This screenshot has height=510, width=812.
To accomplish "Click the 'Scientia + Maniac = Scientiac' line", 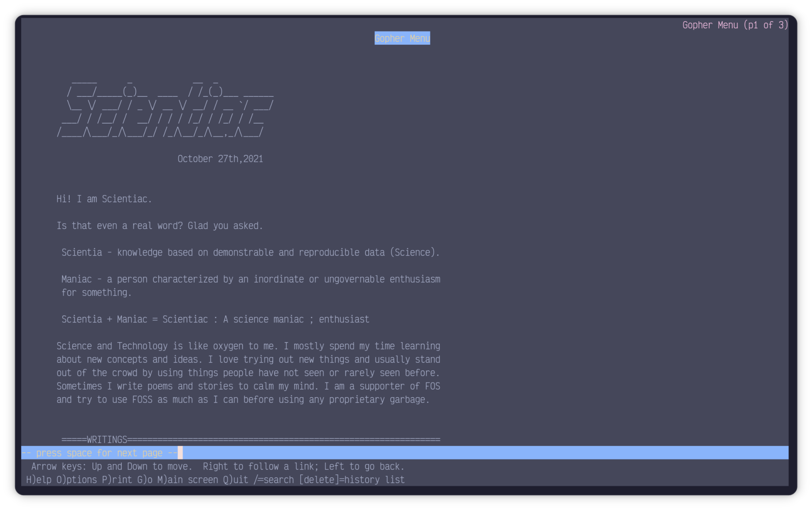I will [x=215, y=319].
